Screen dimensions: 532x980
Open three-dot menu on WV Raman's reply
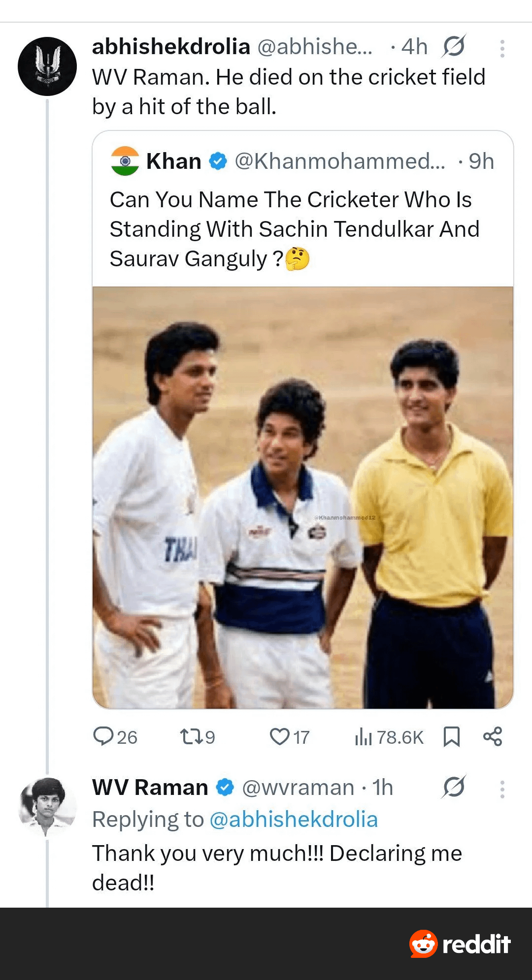pyautogui.click(x=502, y=789)
